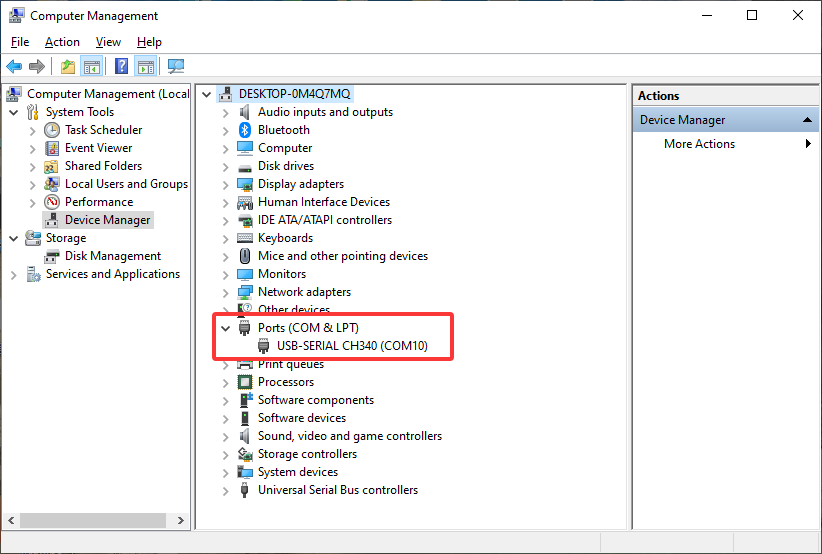Click the Universal Serial Bus controllers icon
The height and width of the screenshot is (554, 822).
click(x=244, y=490)
